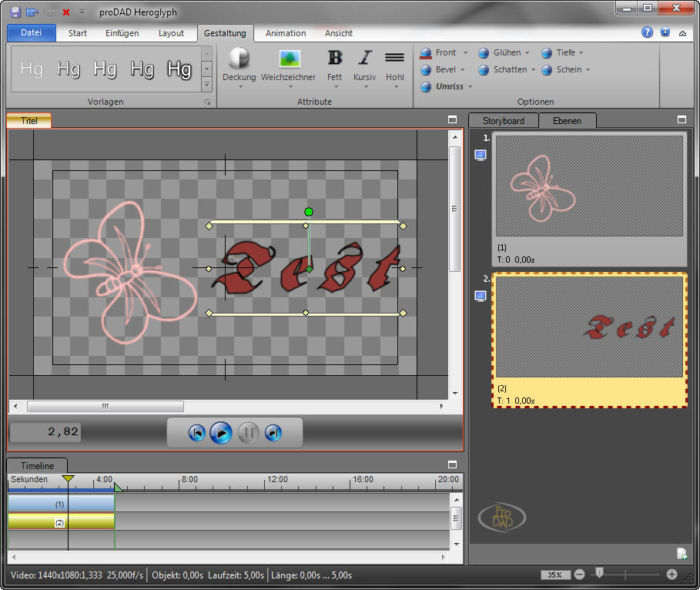Click the Deckung opacity sphere icon
The width and height of the screenshot is (700, 590).
click(x=239, y=59)
